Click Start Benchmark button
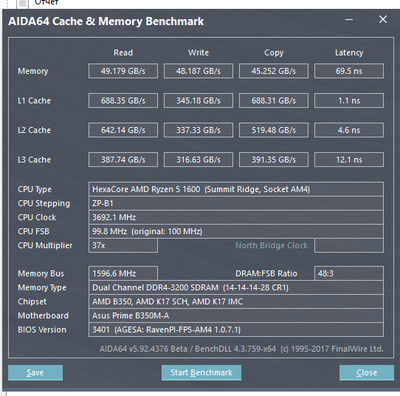The image size is (400, 396). pos(201,372)
